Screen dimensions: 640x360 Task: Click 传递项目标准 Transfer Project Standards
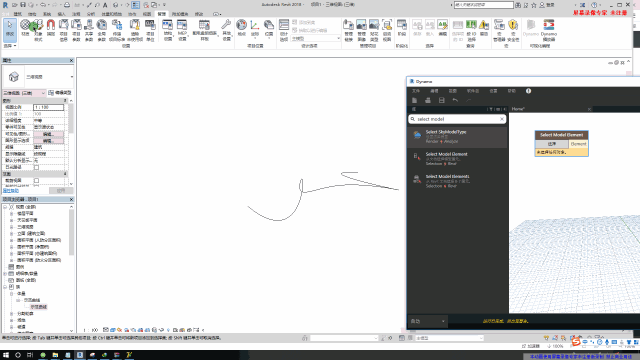click(x=117, y=30)
